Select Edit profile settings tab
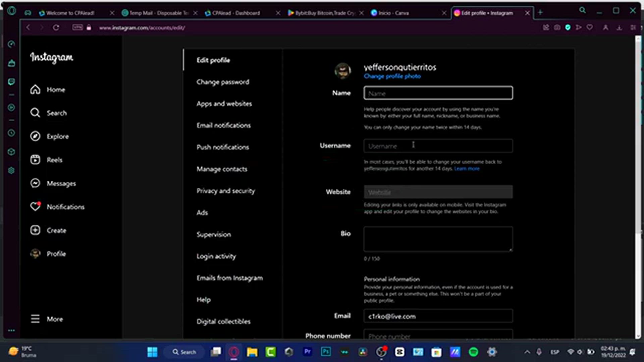Screen dimensions: 644x362 point(213,60)
